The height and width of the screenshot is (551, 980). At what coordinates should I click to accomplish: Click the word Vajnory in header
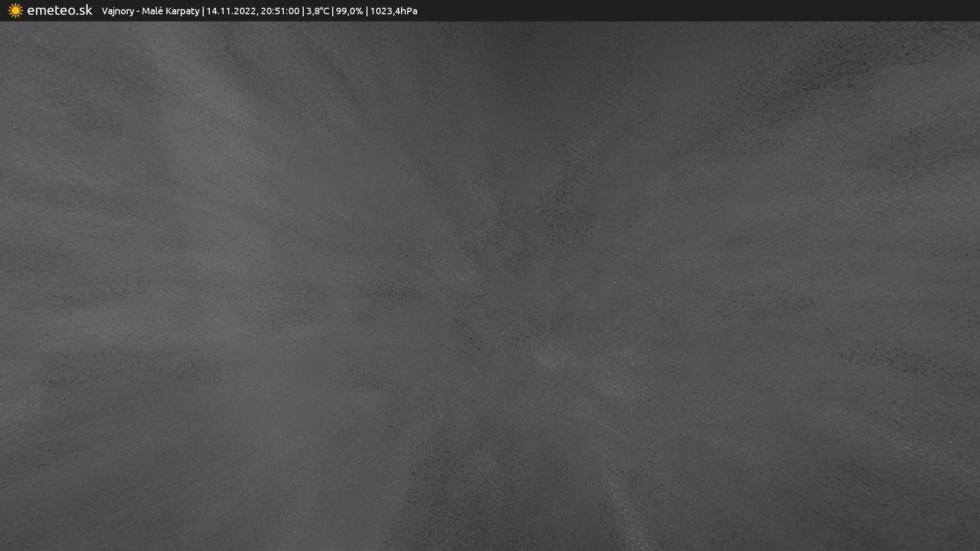pyautogui.click(x=117, y=11)
